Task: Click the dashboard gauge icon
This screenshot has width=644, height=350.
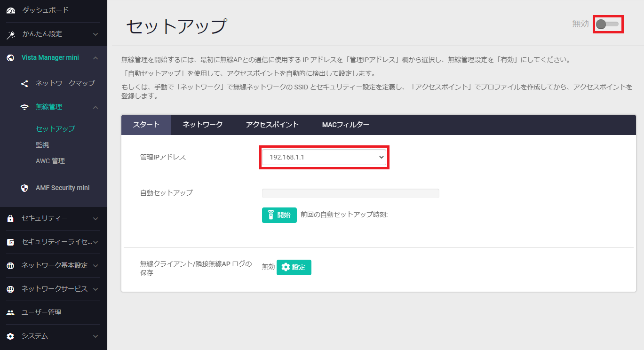Action: coord(10,10)
